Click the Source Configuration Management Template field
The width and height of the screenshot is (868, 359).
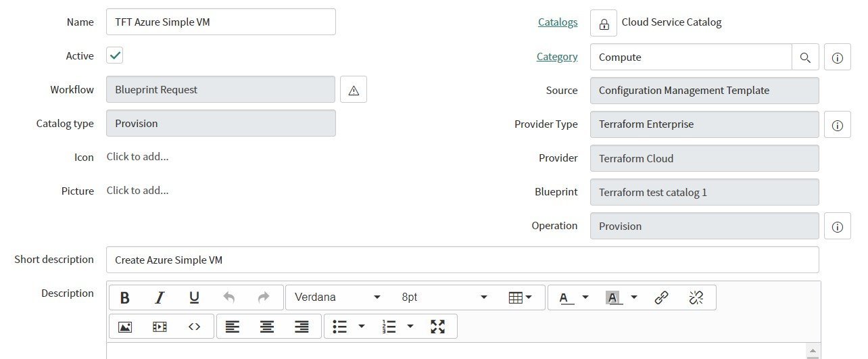704,91
